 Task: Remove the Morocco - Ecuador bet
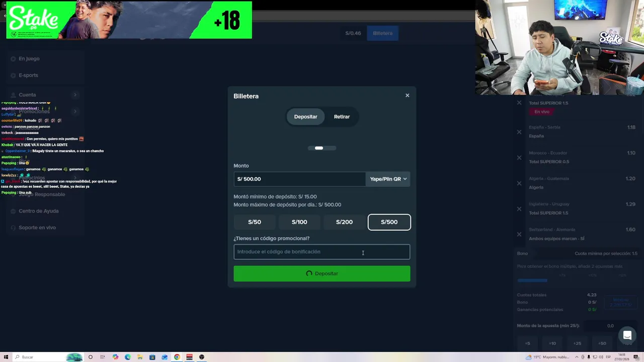tap(519, 157)
